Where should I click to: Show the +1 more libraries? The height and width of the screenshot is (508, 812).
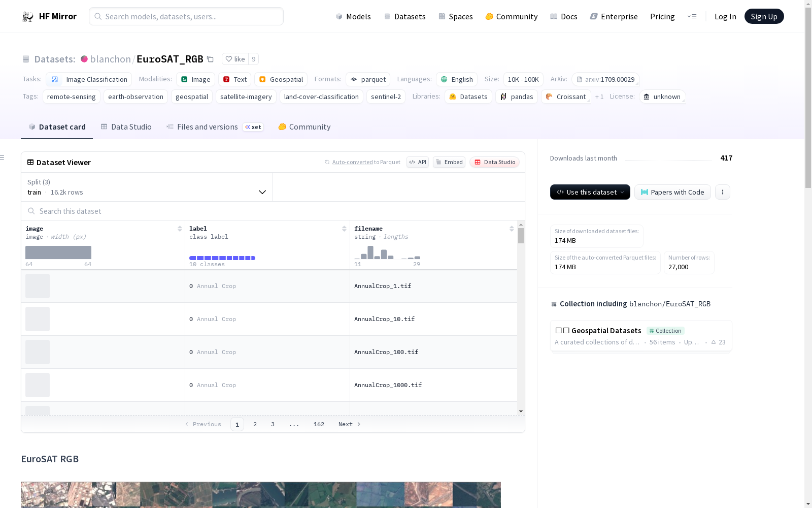point(599,97)
